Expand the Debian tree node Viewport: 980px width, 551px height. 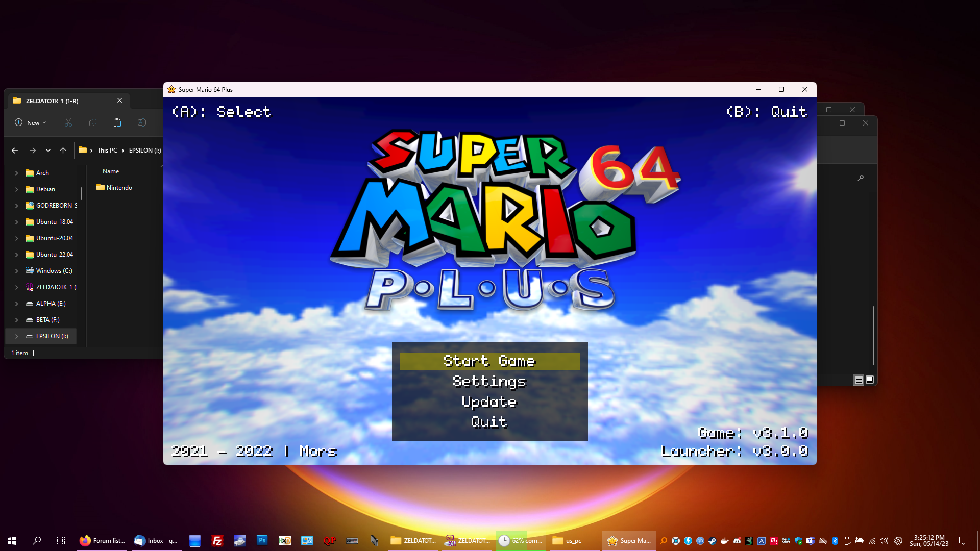point(17,189)
